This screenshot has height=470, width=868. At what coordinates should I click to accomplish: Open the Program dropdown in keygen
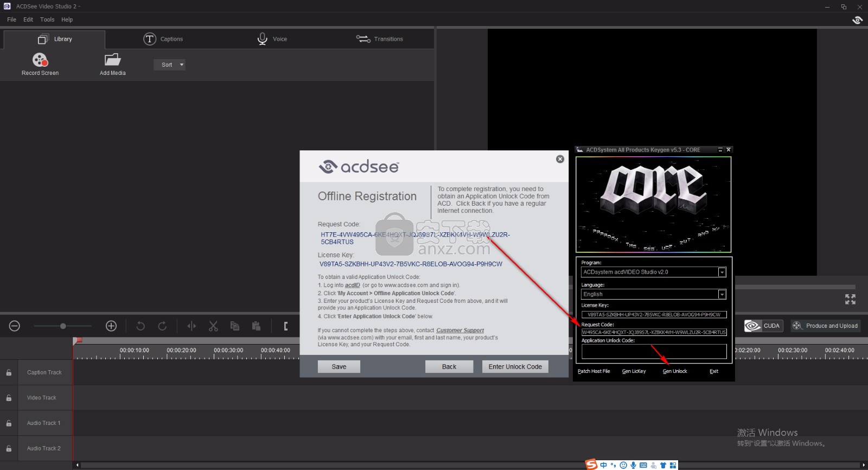coord(722,272)
